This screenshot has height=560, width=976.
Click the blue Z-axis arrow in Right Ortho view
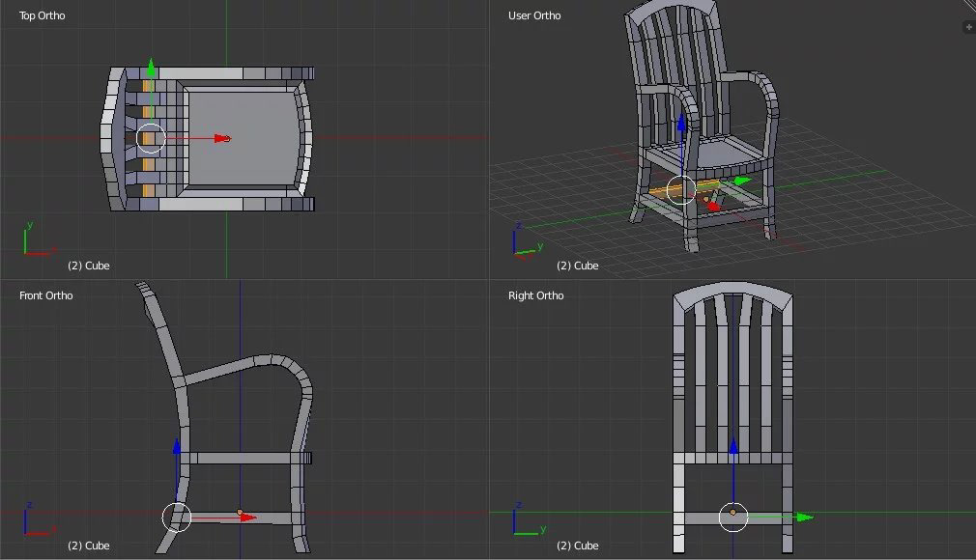point(733,445)
